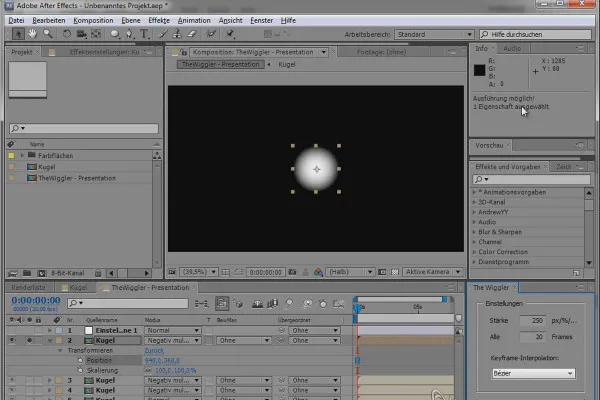
Task: Open the Normal mode dropdown of layer 1
Action: 172,330
